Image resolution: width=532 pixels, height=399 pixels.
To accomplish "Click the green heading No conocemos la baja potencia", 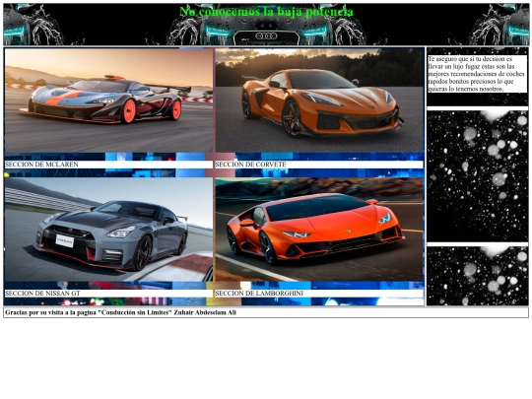I will click(x=266, y=12).
